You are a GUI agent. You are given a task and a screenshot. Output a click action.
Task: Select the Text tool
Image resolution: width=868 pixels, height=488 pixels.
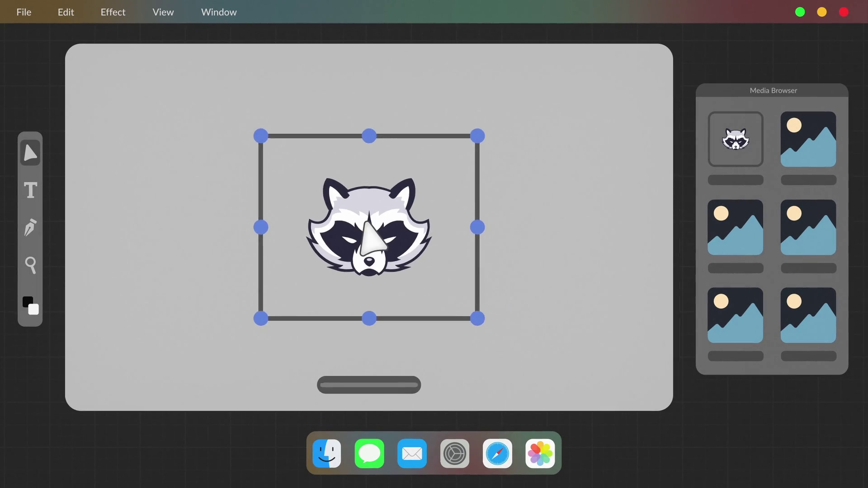(x=30, y=190)
